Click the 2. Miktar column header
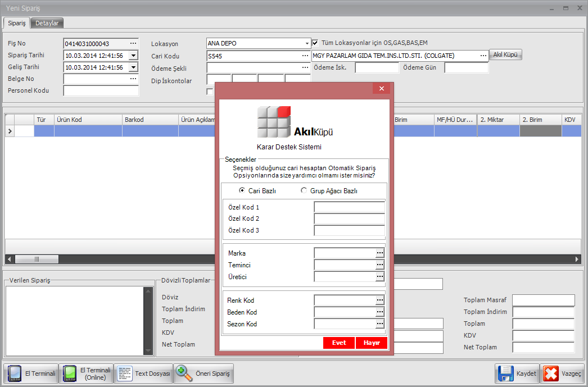Viewport: 588px width, 387px height. [499, 120]
